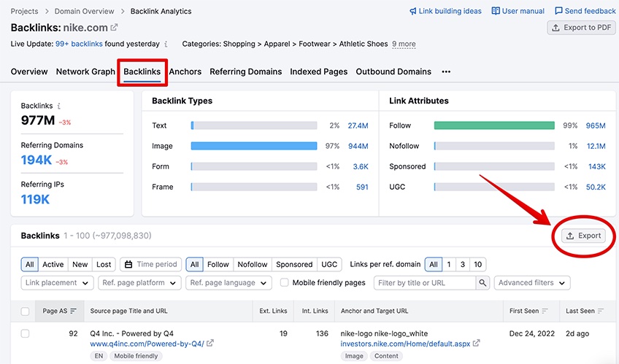Open the Outbound Domains tab

pos(393,71)
